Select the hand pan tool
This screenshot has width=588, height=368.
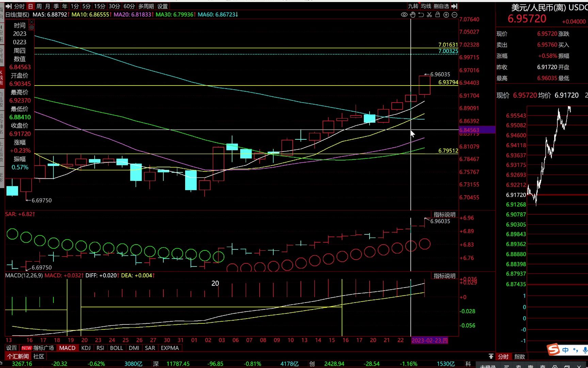[x=413, y=15]
